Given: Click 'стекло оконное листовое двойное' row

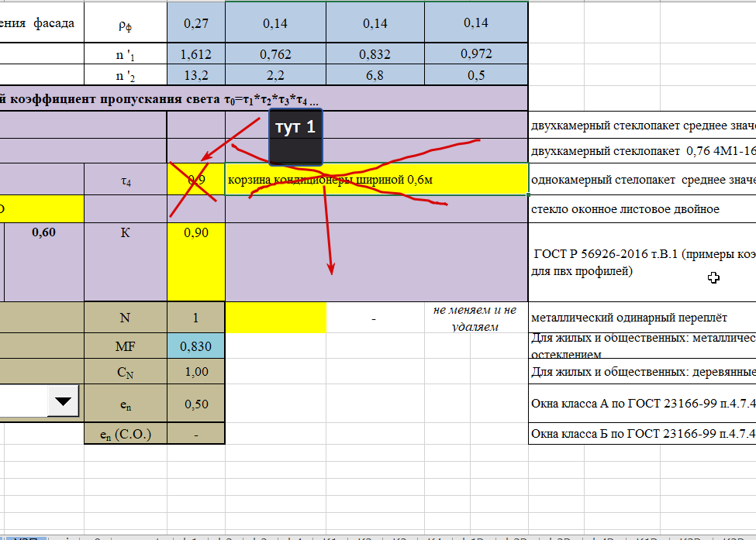Looking at the screenshot, I should [642, 209].
